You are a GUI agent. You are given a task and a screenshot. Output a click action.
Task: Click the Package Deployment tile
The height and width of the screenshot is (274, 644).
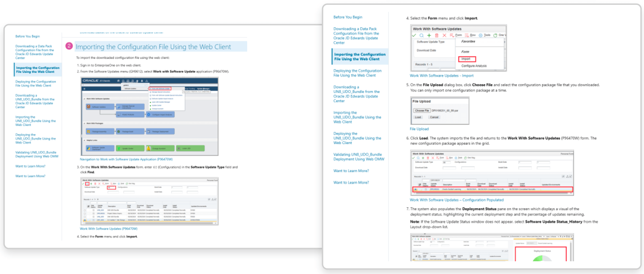pos(161,131)
